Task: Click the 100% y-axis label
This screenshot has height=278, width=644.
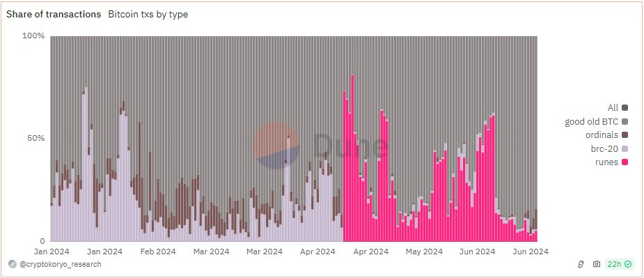Action: tap(33, 36)
